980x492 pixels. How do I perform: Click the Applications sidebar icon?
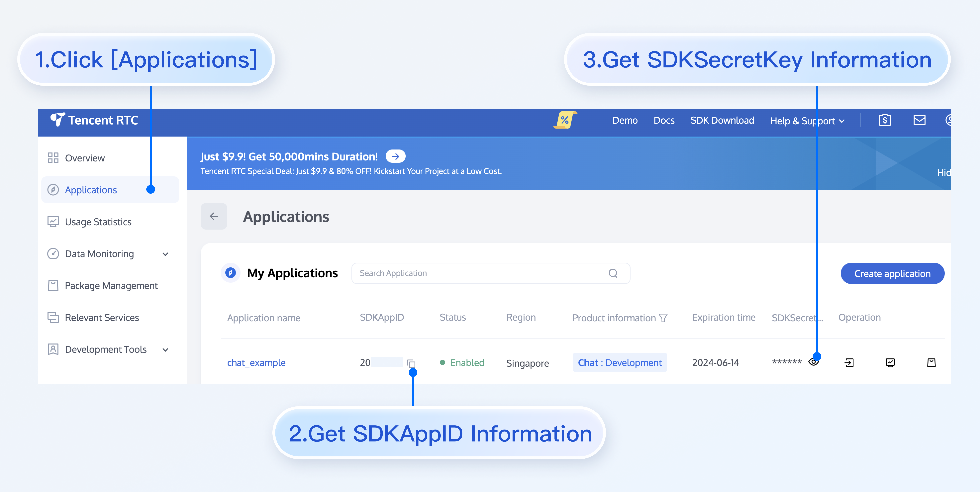pyautogui.click(x=53, y=190)
